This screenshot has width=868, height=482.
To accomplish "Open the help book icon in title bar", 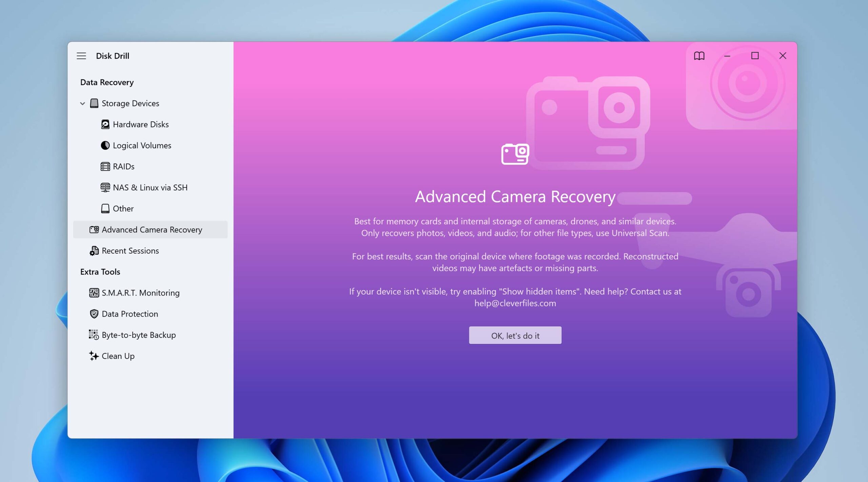I will click(699, 56).
